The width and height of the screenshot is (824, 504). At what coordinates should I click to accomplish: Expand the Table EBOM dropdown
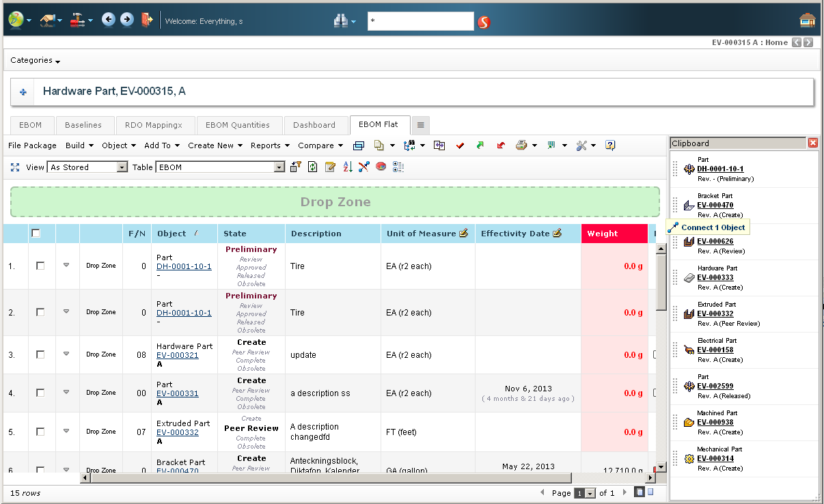220,167
